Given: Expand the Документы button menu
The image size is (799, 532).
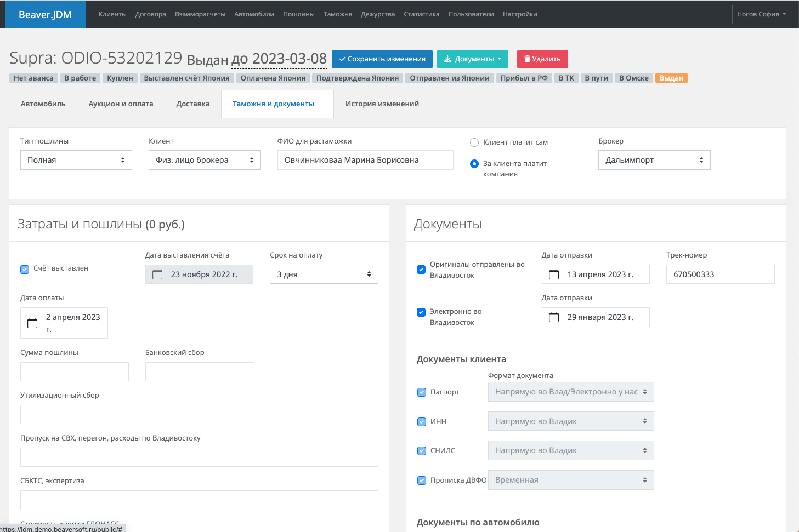Looking at the screenshot, I should [x=473, y=59].
